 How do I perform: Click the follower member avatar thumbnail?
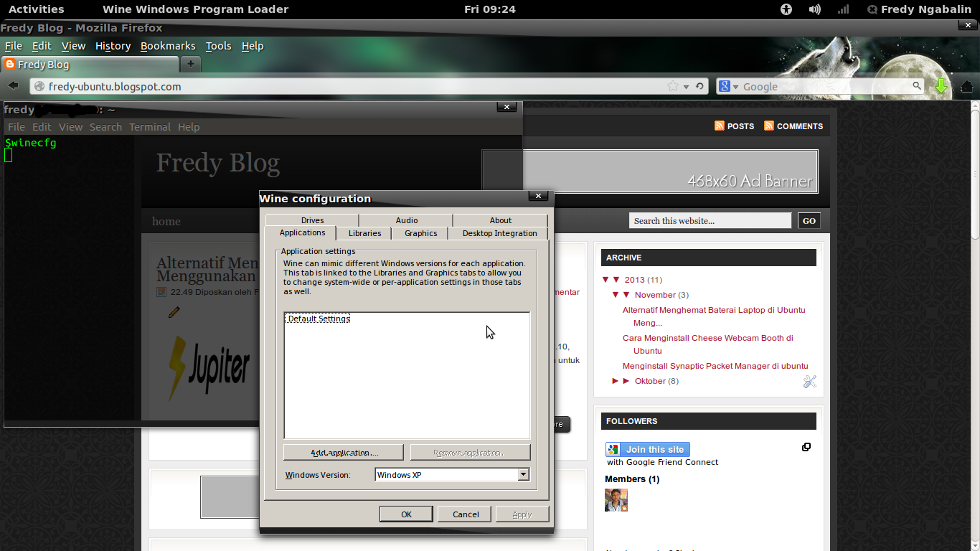pos(616,500)
